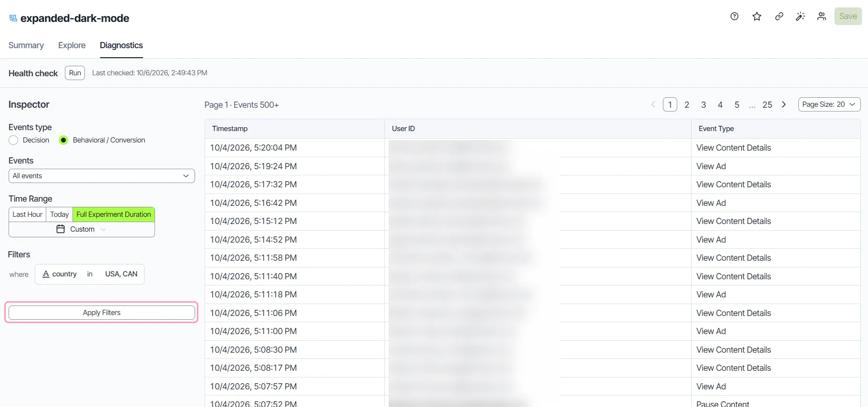Open the help question-mark icon
This screenshot has width=868, height=407.
click(734, 16)
